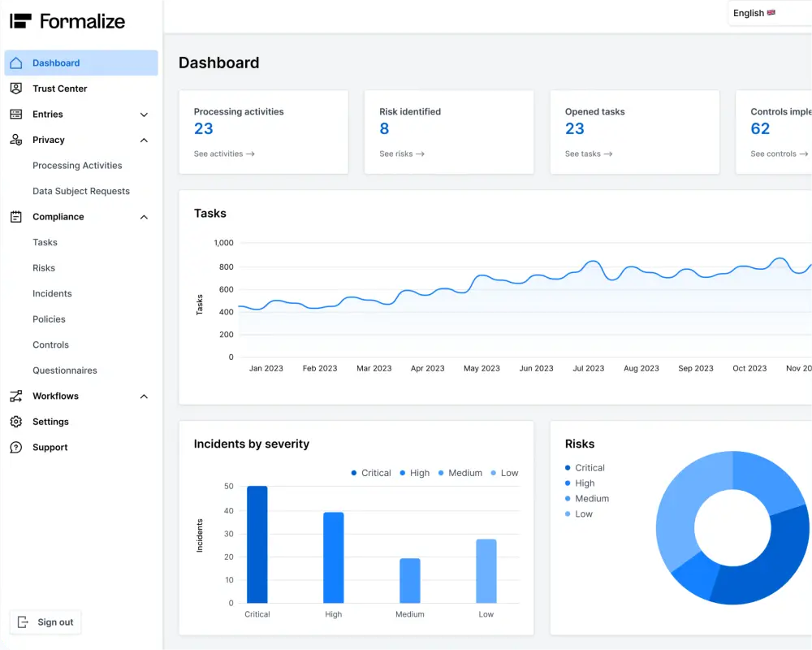The image size is (812, 650).
Task: Click the Entries list icon
Action: [16, 115]
